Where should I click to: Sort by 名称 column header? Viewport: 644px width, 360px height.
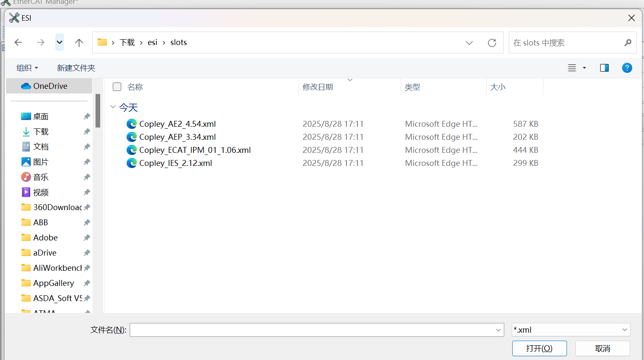(x=135, y=87)
